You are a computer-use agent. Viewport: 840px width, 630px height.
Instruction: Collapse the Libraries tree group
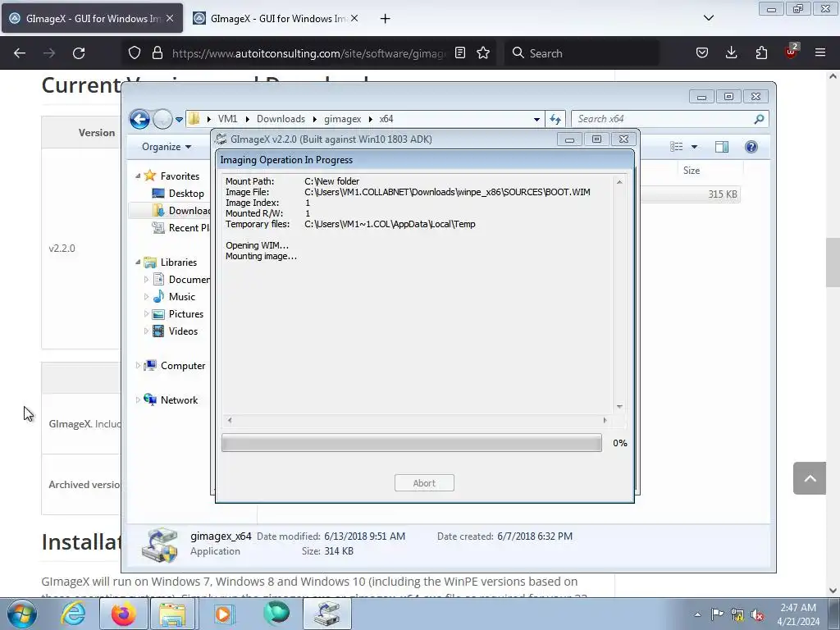point(138,262)
